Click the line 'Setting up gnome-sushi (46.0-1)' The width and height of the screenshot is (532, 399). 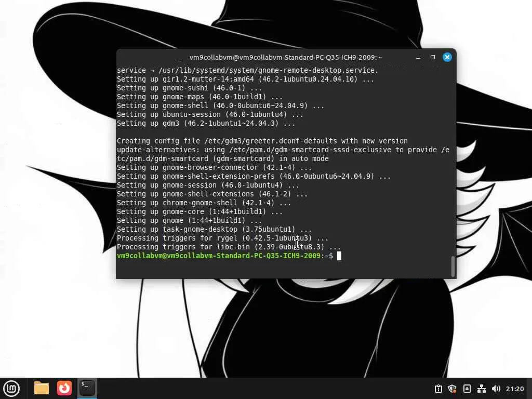tap(189, 88)
